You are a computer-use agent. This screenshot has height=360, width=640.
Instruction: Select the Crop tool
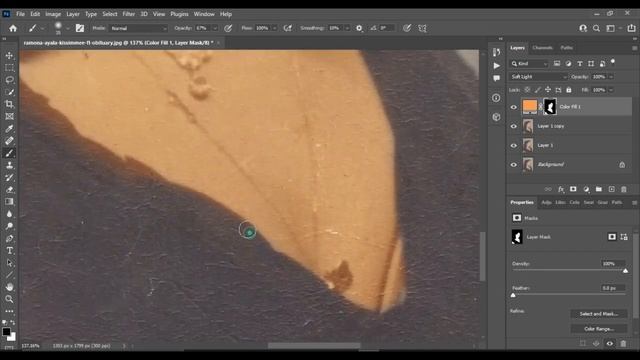click(x=9, y=104)
